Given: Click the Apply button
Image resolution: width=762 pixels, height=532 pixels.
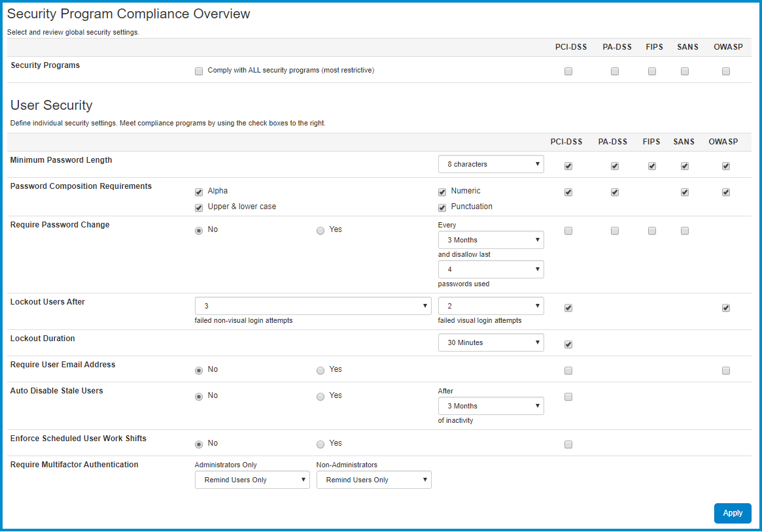Looking at the screenshot, I should pyautogui.click(x=733, y=513).
